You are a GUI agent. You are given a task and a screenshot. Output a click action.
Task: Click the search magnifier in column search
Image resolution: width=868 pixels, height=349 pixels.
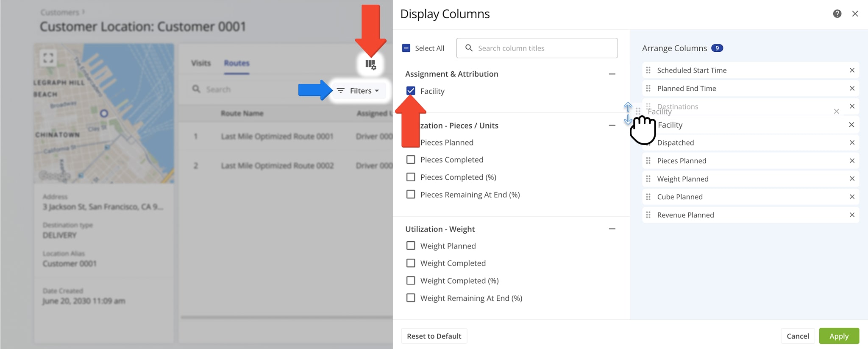(469, 48)
